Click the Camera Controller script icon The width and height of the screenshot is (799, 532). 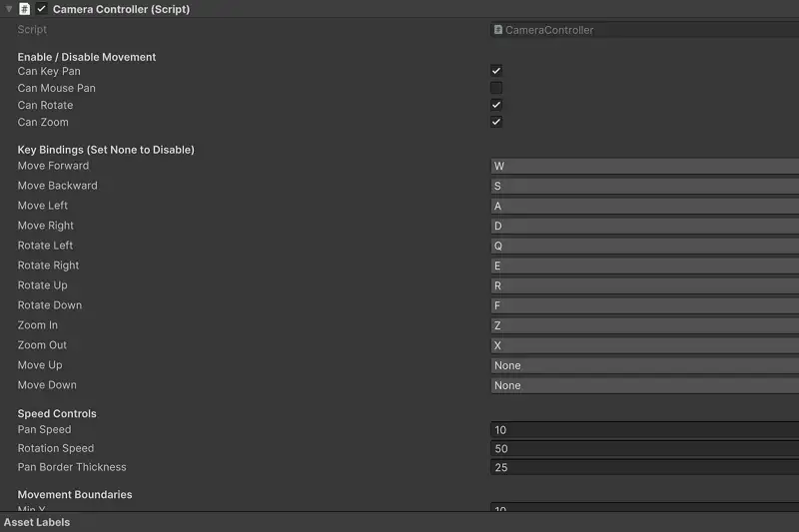tap(24, 9)
